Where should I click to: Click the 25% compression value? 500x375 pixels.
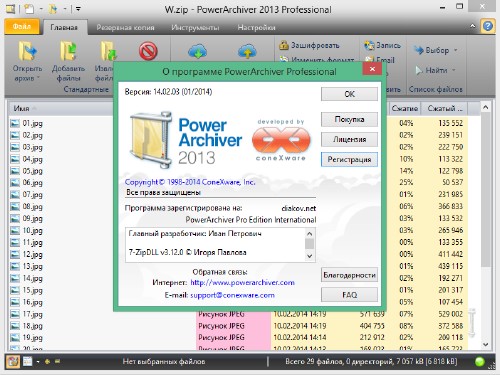[406, 183]
